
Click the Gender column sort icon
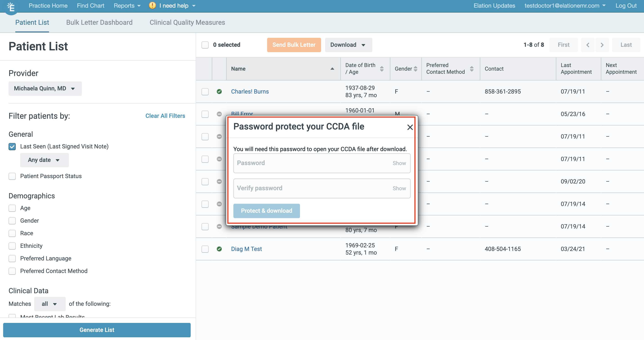[x=416, y=69]
